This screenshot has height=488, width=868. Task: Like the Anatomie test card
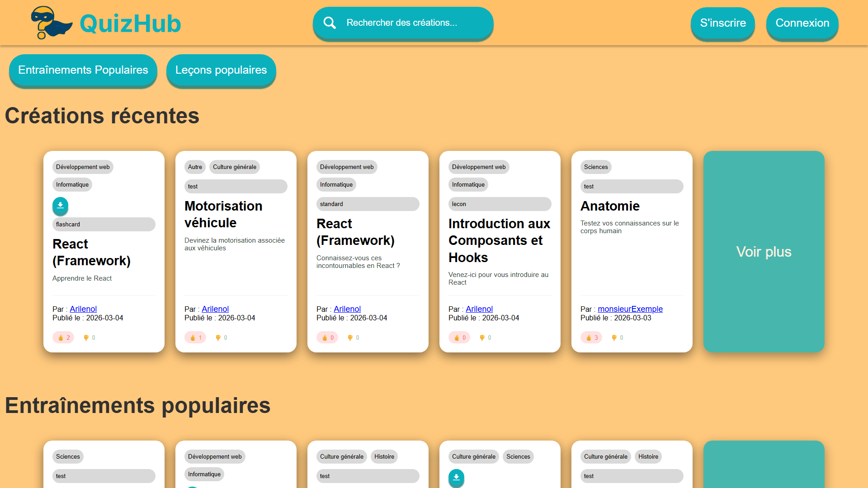pos(591,338)
